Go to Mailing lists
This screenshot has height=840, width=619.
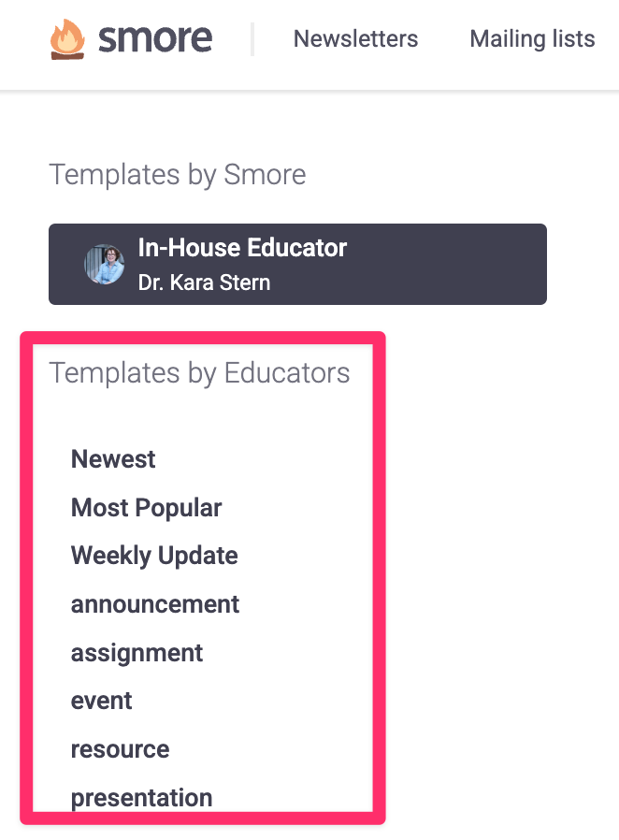pyautogui.click(x=532, y=39)
